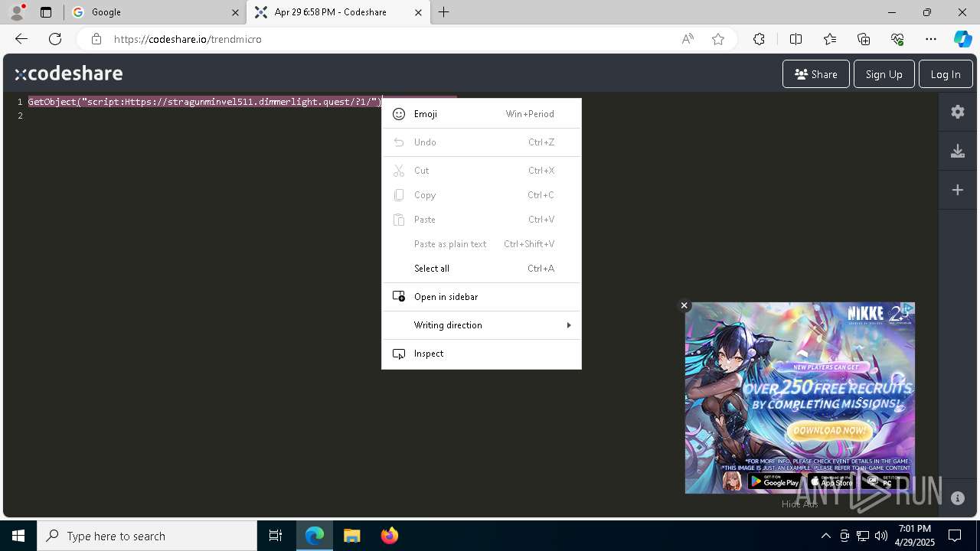Click Undo in context menu
The image size is (980, 551).
482,142
